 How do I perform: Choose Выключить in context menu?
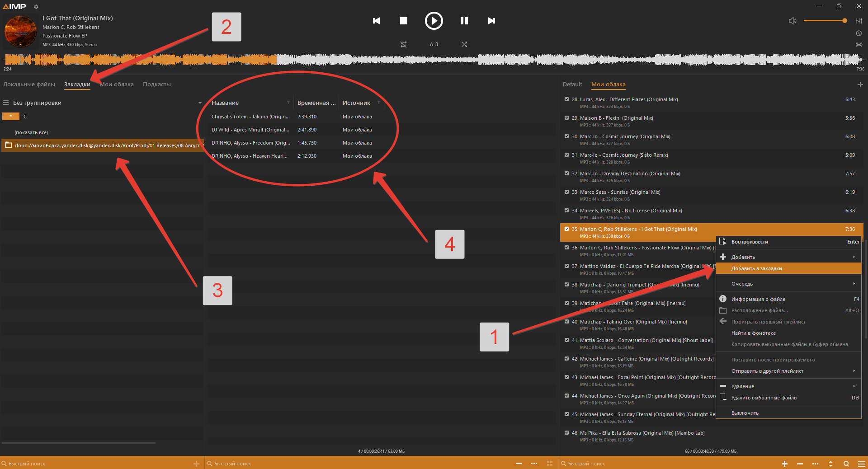click(x=788, y=413)
